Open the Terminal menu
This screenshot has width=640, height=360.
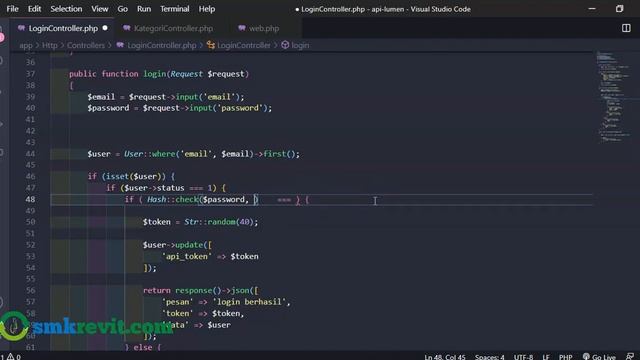point(175,9)
